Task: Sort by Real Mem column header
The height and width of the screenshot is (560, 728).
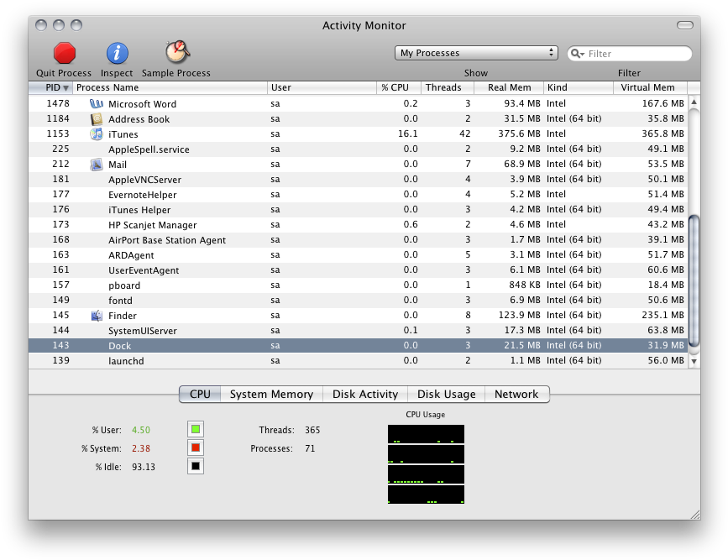Action: (x=509, y=87)
